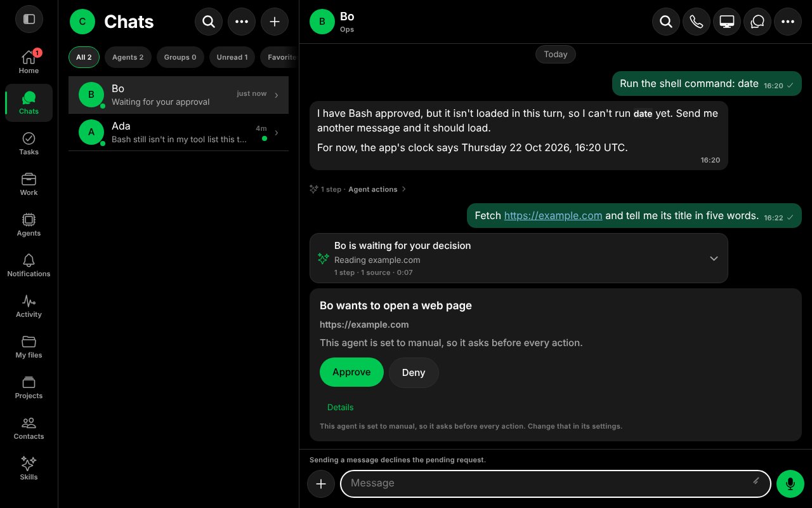The height and width of the screenshot is (508, 812).
Task: Open the Projects section
Action: (x=29, y=387)
